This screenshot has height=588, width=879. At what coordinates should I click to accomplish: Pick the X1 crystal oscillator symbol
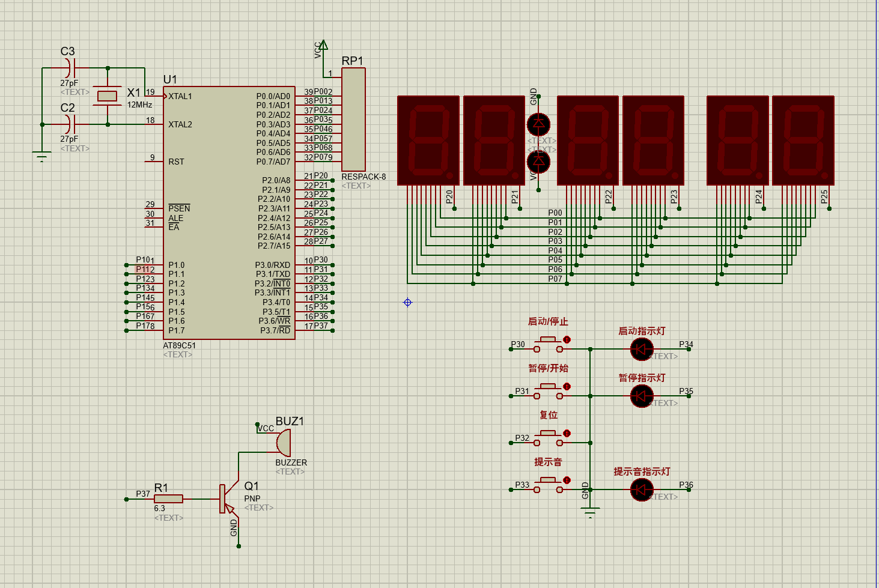[108, 96]
